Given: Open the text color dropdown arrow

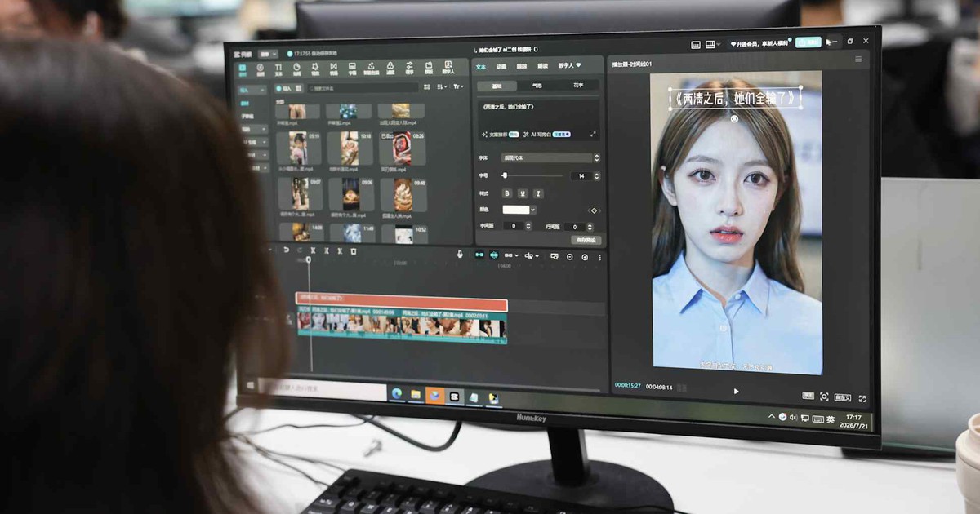Looking at the screenshot, I should click(533, 210).
